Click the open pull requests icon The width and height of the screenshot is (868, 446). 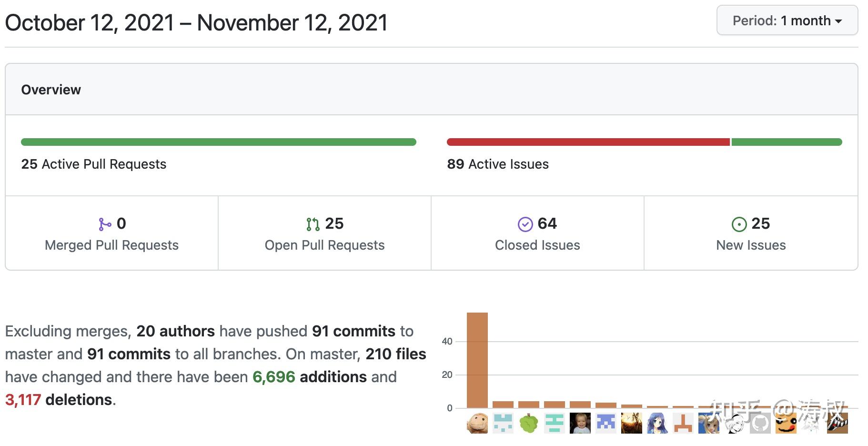click(x=313, y=224)
